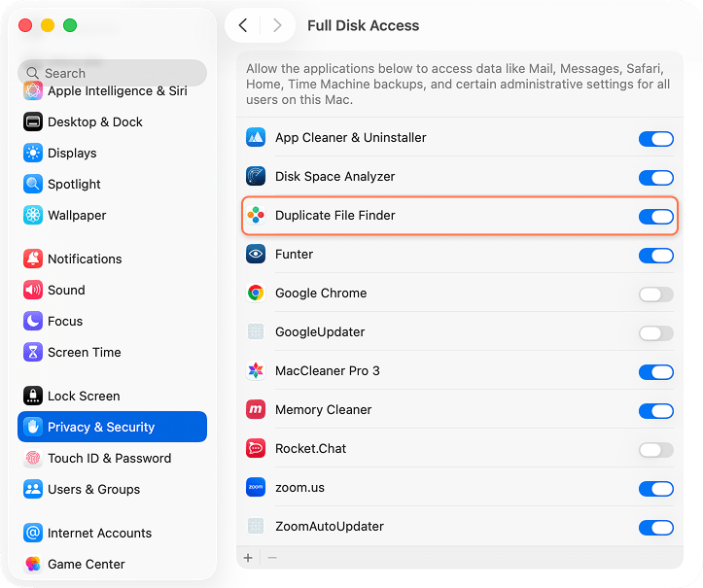
Task: Turn off the zoom.us toggle
Action: 655,488
